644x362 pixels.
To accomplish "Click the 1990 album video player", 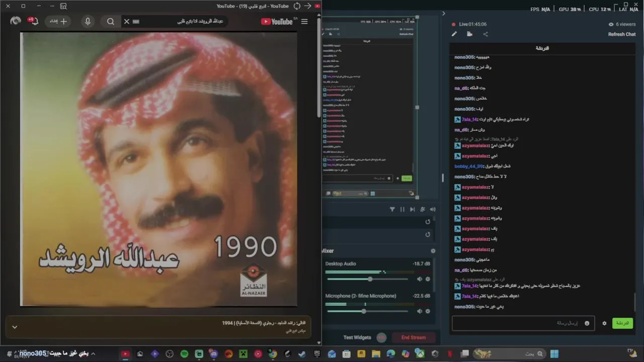I will (x=158, y=169).
